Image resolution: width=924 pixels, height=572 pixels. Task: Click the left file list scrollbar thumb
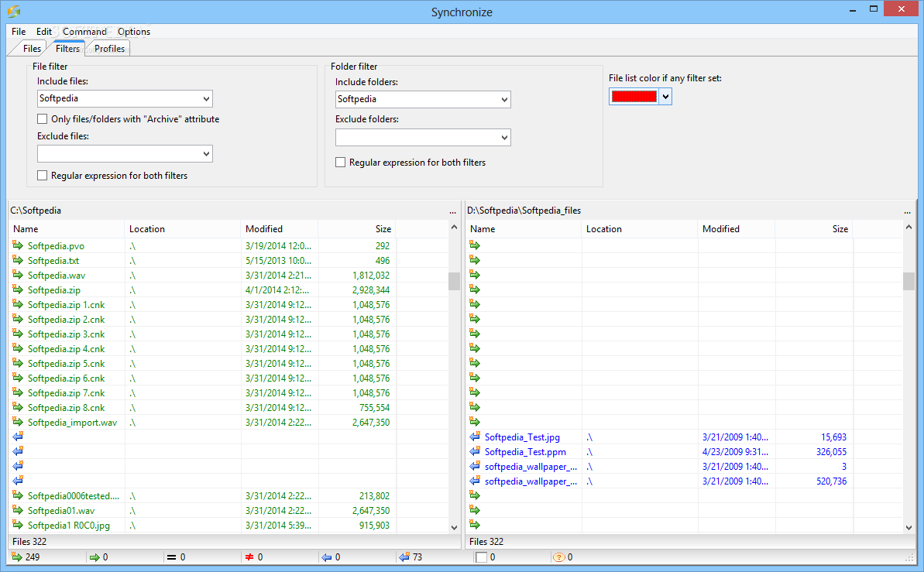(454, 282)
